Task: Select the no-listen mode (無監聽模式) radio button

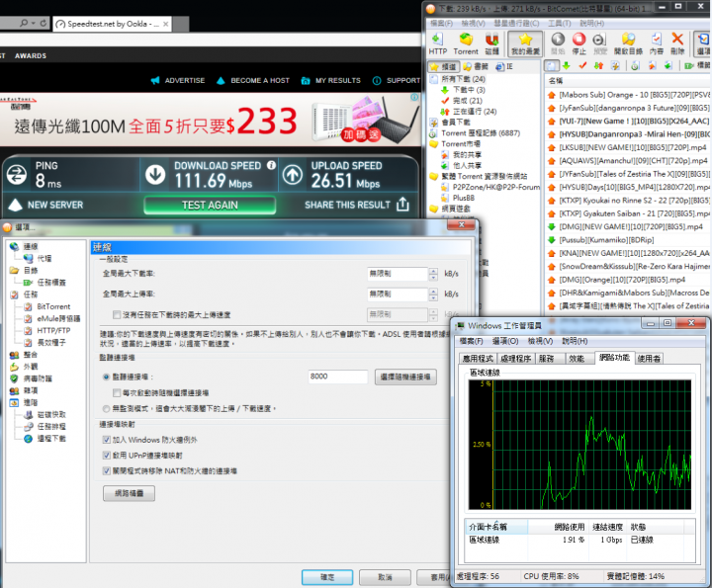Action: 106,408
